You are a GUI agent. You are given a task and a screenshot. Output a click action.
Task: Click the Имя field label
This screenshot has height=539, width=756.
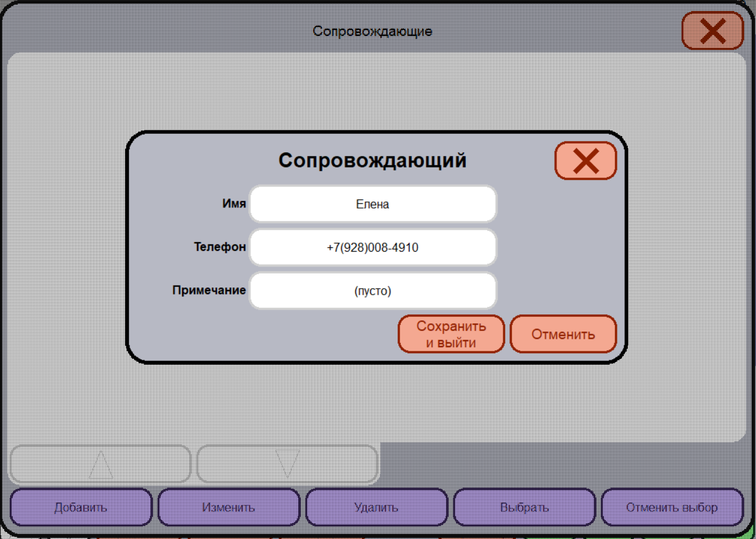[x=234, y=204]
